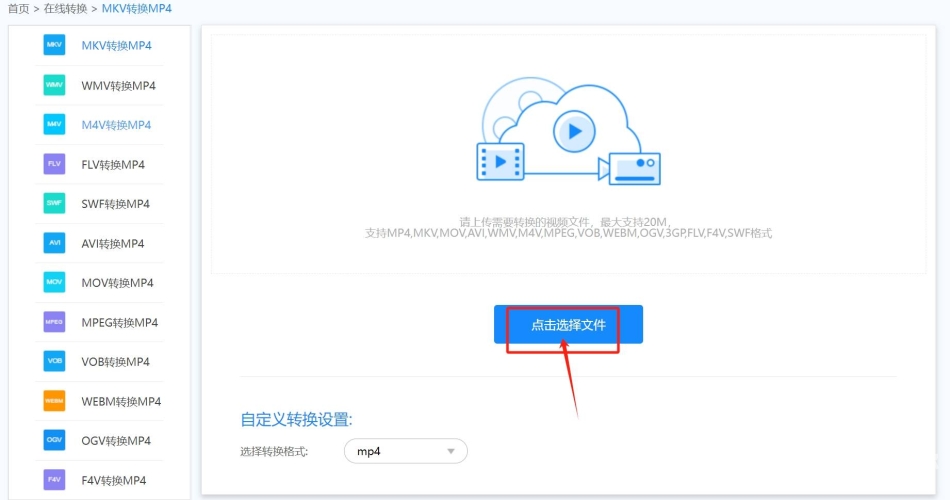Select WEBM转换MP4 in sidebar
The height and width of the screenshot is (500, 950).
(x=121, y=401)
